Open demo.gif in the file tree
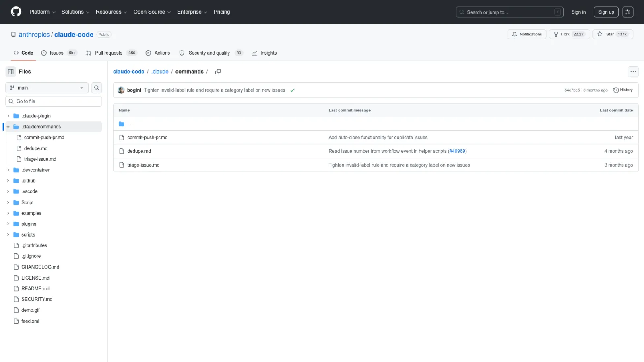This screenshot has height=362, width=644. [31, 310]
